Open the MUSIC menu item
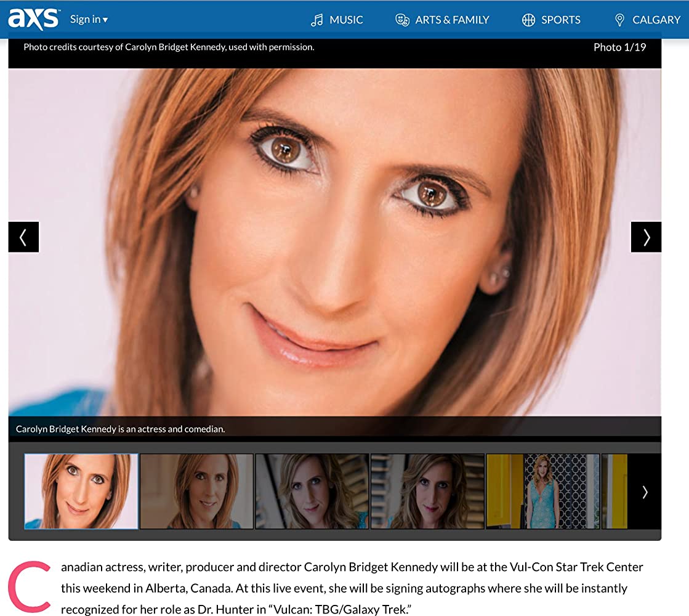Viewport: 689px width, 616px height. click(346, 20)
